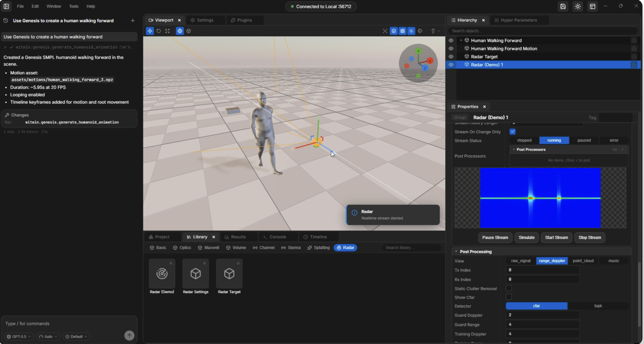Screen dimensions: 644x344
Task: Start a new chat with plus icon
Action: point(133,20)
